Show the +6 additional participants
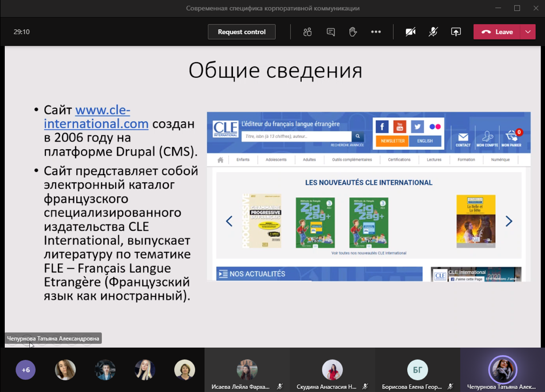Screen dimensions: 545x392 [x=25, y=370]
